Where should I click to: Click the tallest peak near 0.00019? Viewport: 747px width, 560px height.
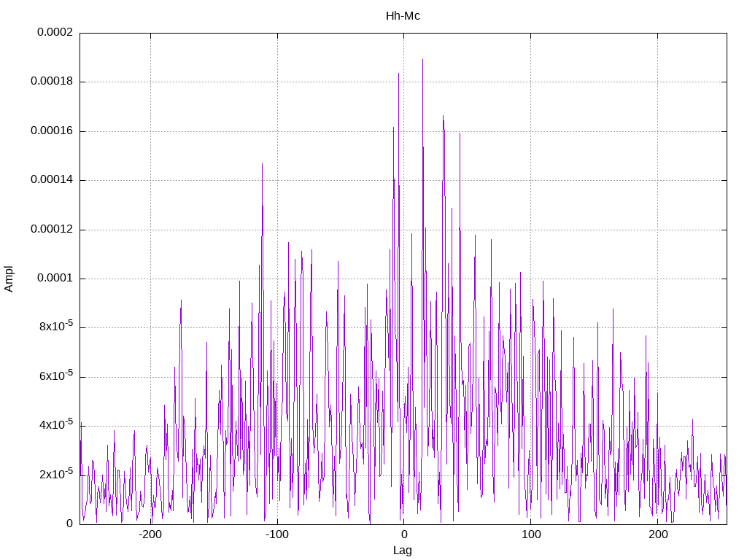tap(422, 61)
